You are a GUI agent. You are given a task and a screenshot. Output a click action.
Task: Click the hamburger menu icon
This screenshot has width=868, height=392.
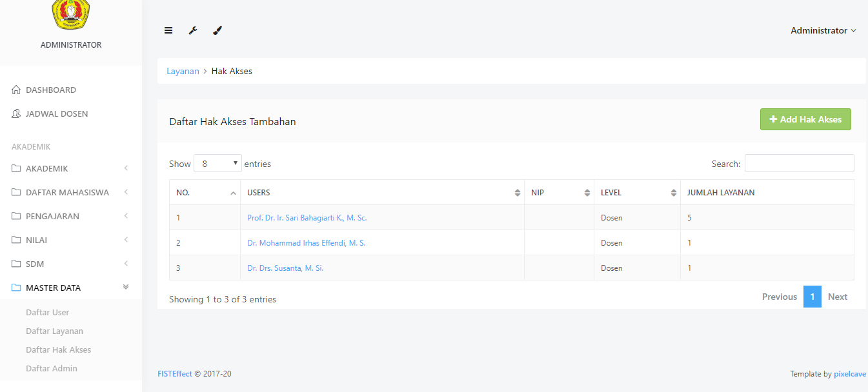point(168,30)
